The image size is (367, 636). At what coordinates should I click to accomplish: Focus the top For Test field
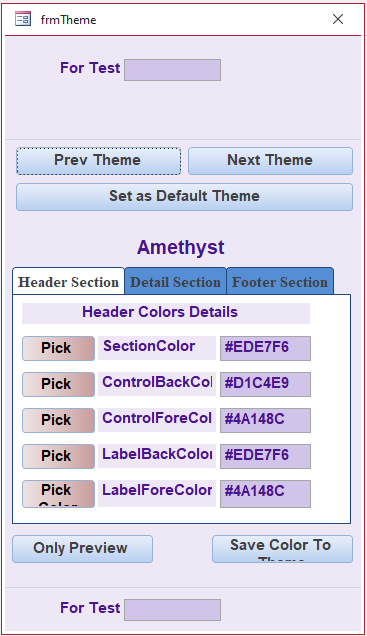(172, 70)
